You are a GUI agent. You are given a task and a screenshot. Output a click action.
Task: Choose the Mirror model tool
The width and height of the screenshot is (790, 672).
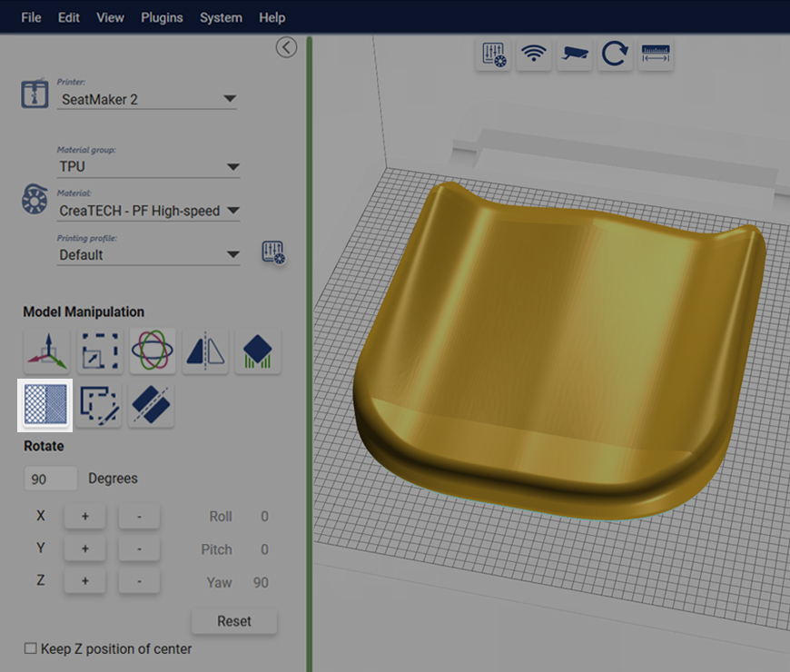pos(205,351)
